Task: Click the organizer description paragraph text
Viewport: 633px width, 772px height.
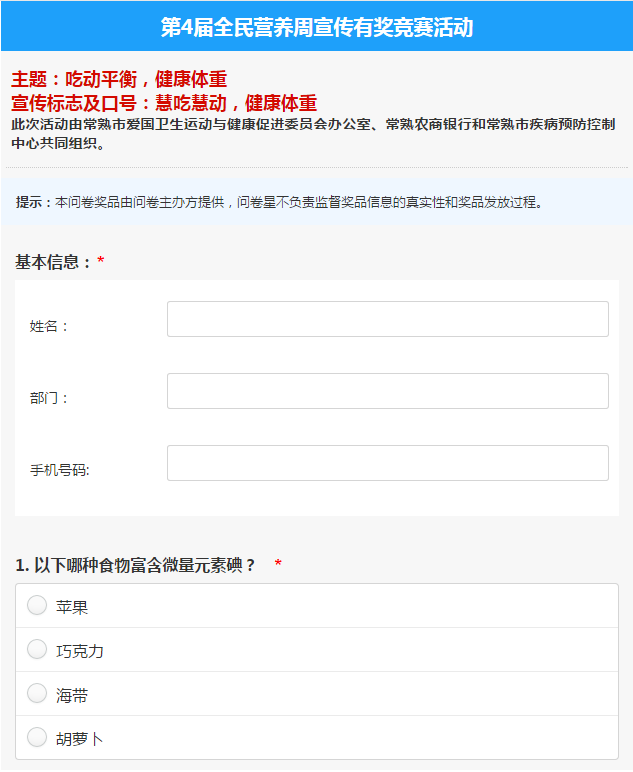Action: 313,134
